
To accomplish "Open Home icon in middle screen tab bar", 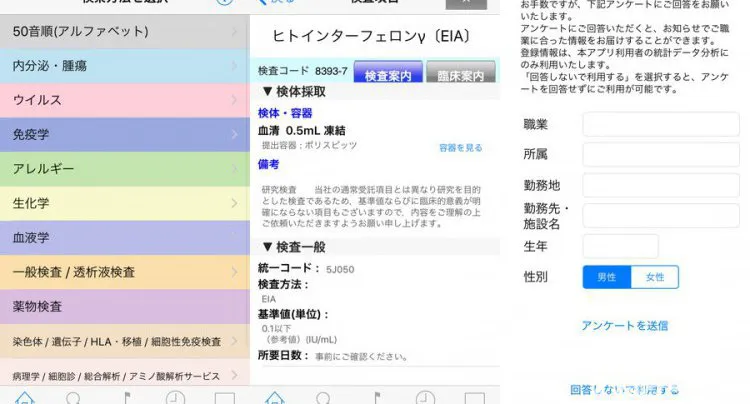I will (x=275, y=398).
